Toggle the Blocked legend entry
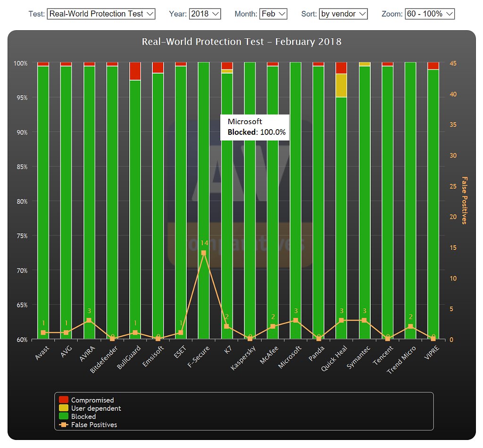 [x=77, y=416]
